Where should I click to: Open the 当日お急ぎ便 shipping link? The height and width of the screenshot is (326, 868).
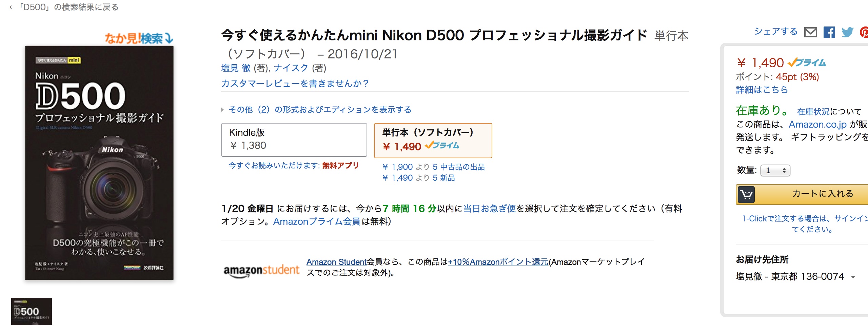489,209
